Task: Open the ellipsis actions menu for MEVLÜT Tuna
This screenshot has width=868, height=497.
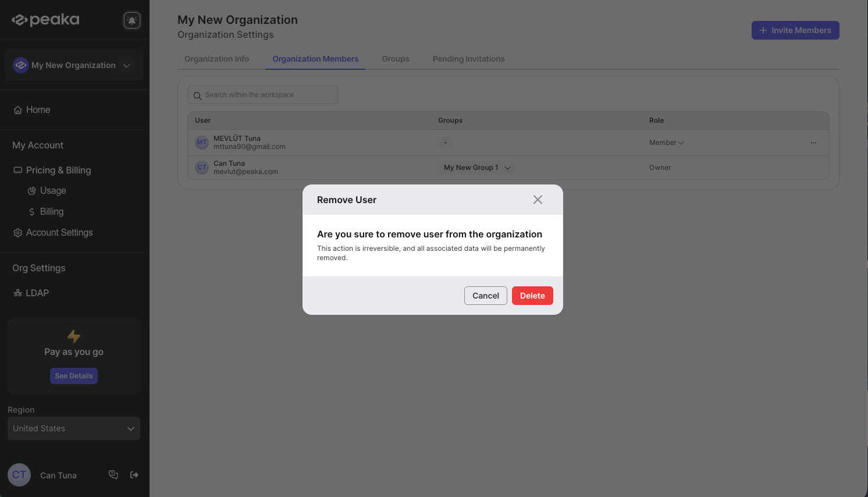Action: point(813,142)
